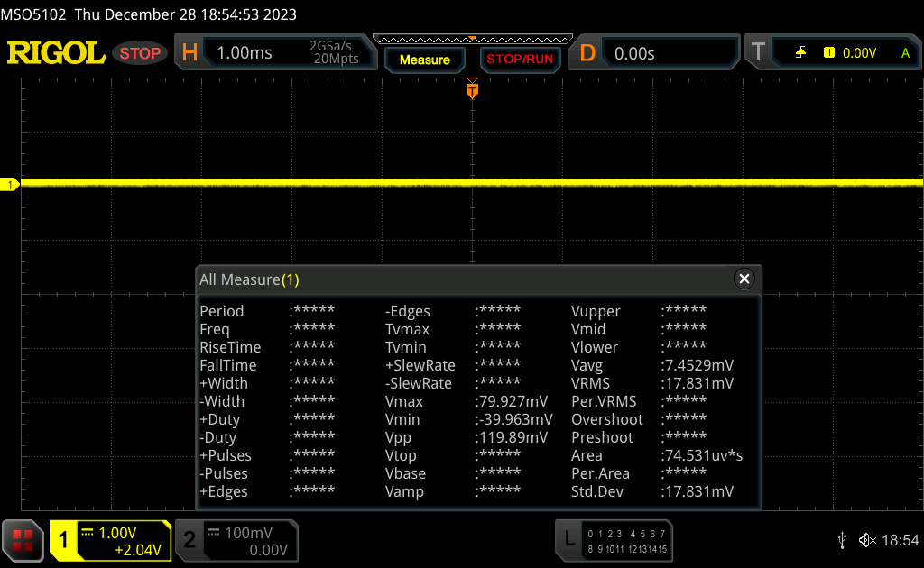
Task: Open horizontal timebase H 1.00ms setting
Action: pyautogui.click(x=276, y=52)
